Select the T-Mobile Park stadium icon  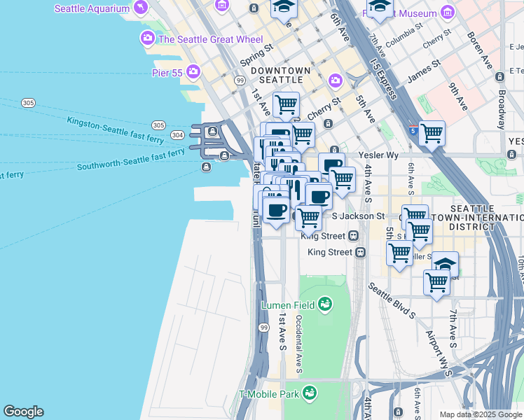(309, 394)
